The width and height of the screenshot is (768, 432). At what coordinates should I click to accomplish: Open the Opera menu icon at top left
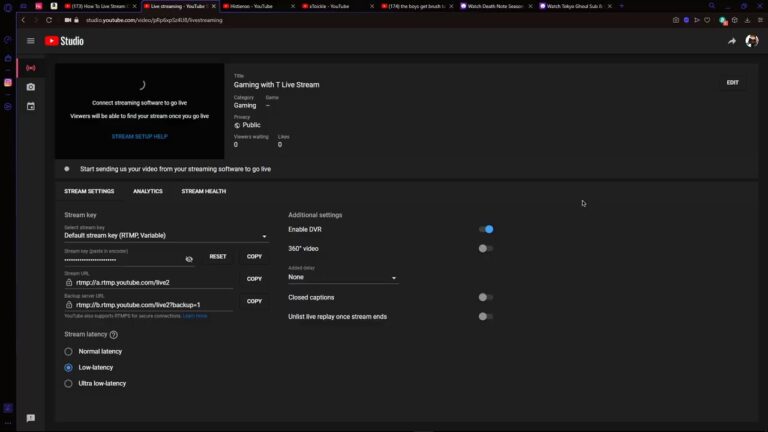[x=8, y=7]
